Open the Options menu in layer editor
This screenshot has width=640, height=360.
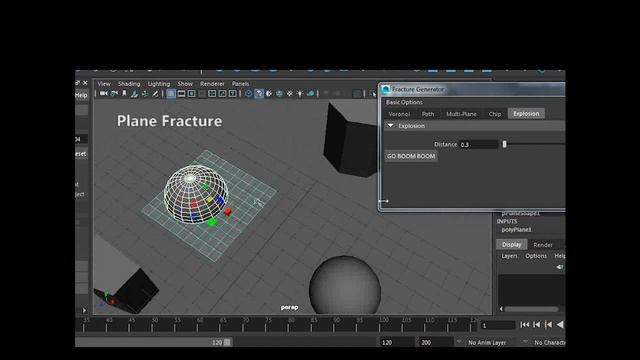coord(536,256)
